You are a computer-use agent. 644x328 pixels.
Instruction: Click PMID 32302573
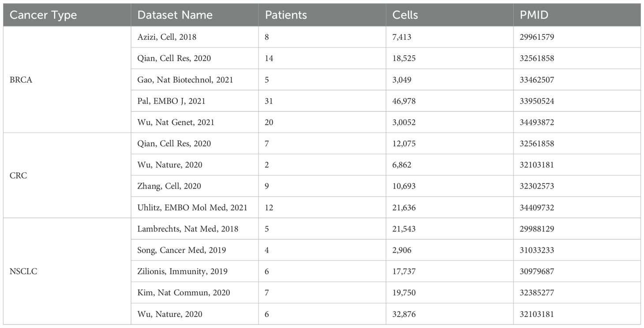point(537,186)
